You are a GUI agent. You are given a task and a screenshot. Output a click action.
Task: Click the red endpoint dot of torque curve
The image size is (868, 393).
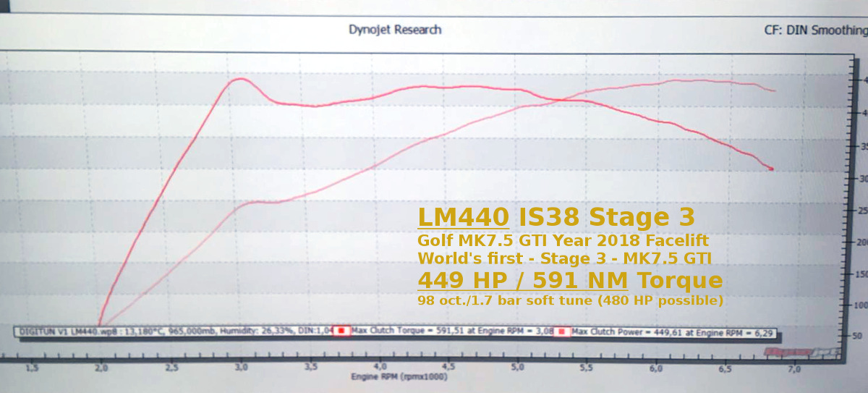click(772, 169)
